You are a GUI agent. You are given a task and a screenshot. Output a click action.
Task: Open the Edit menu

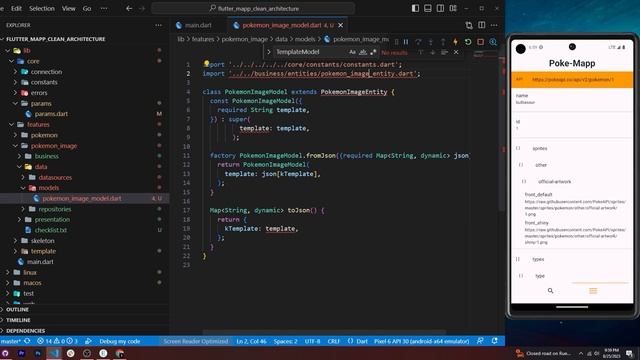16,8
